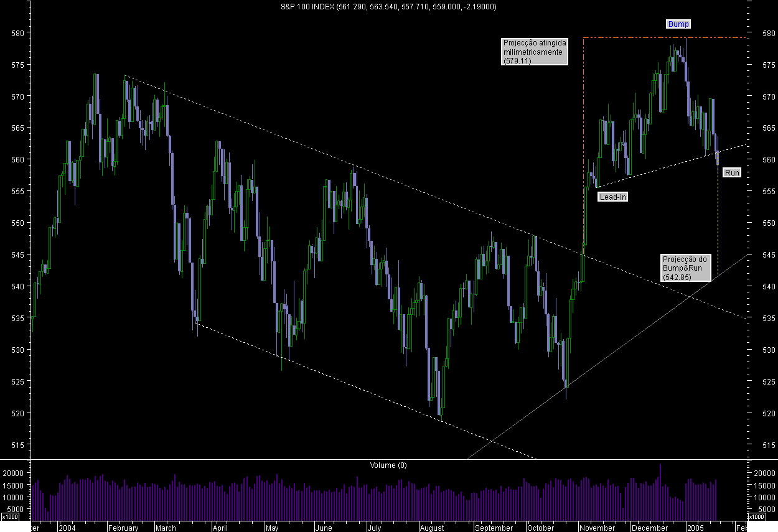Click the May label on the date axis
Screen dimensions: 778x532
(x=272, y=528)
